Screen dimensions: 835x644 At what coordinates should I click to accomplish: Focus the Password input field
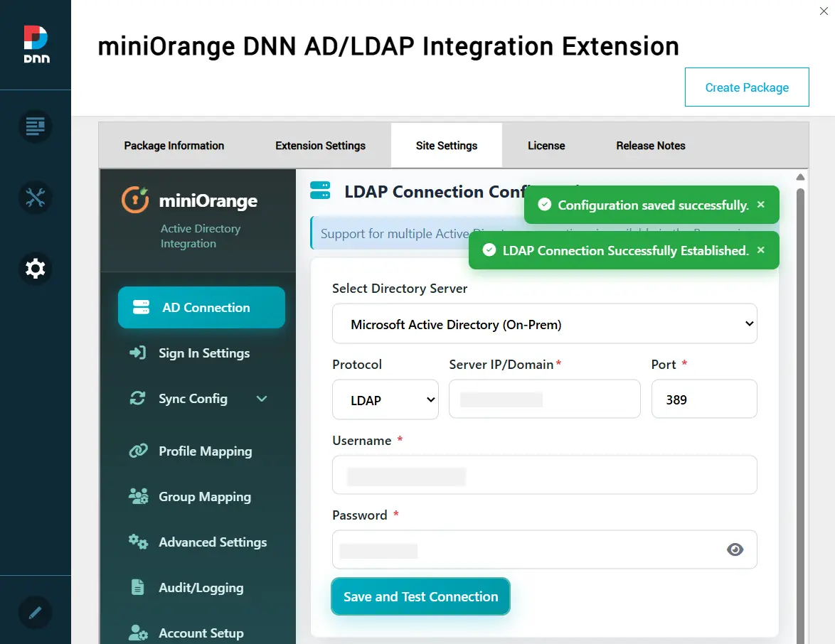[x=544, y=549]
